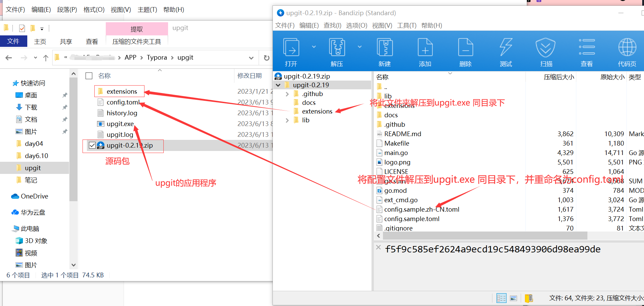Toggle the select-all checkbox in Explorer header

89,76
